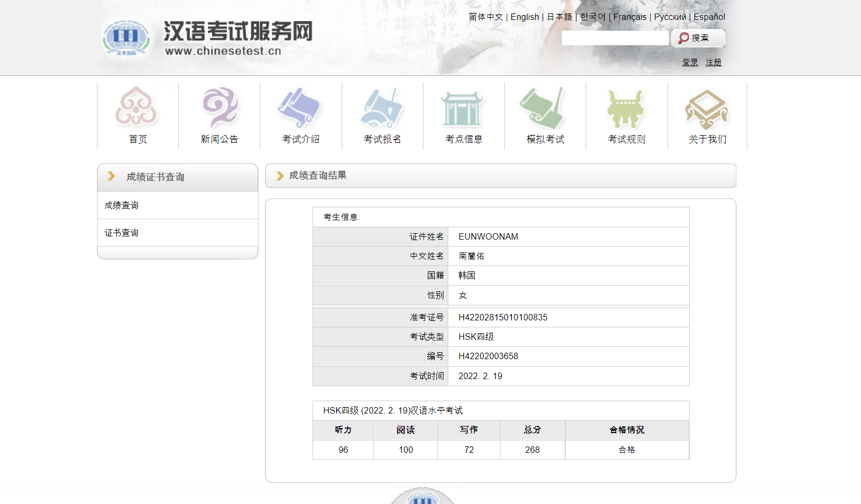
Task: Click the serial number H42202003658
Action: [x=488, y=356]
